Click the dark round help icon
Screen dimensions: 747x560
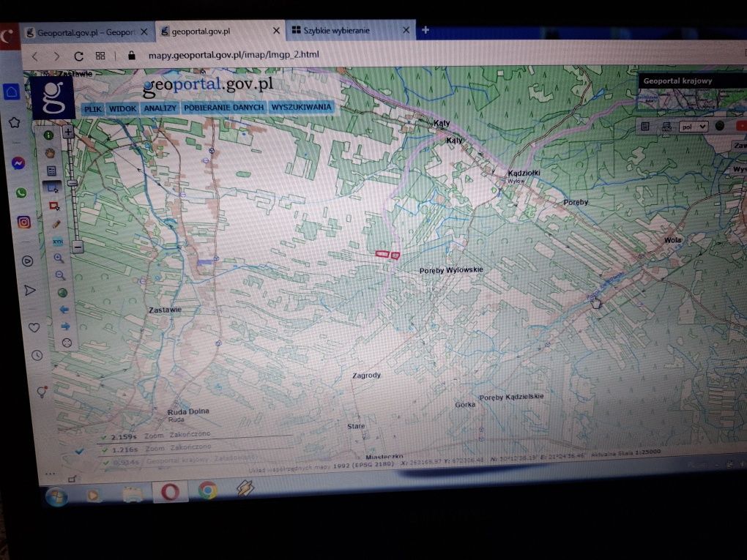coord(720,126)
